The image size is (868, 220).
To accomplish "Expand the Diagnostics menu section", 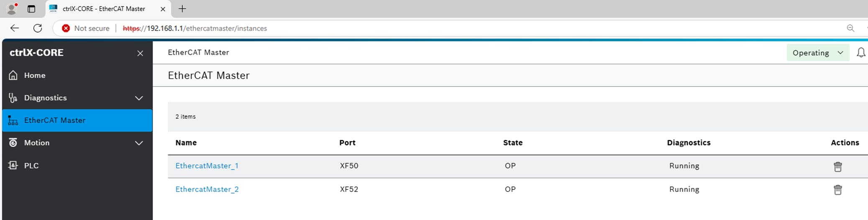I will click(x=139, y=98).
